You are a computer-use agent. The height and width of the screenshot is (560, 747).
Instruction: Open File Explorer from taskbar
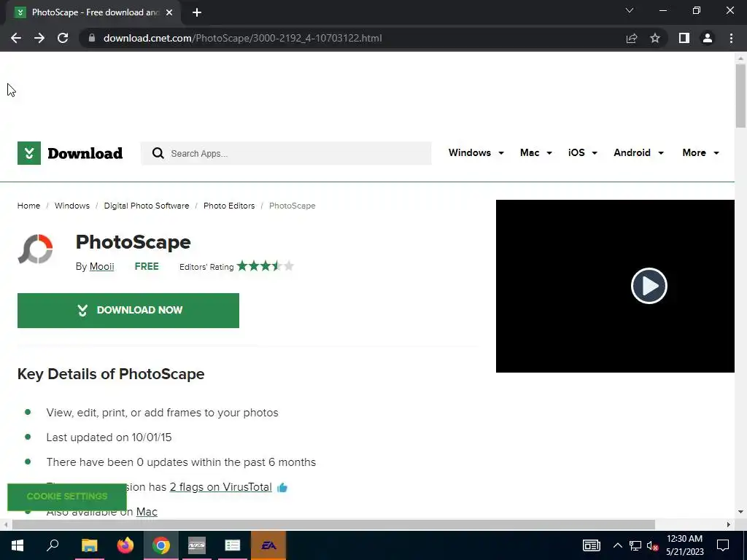89,545
